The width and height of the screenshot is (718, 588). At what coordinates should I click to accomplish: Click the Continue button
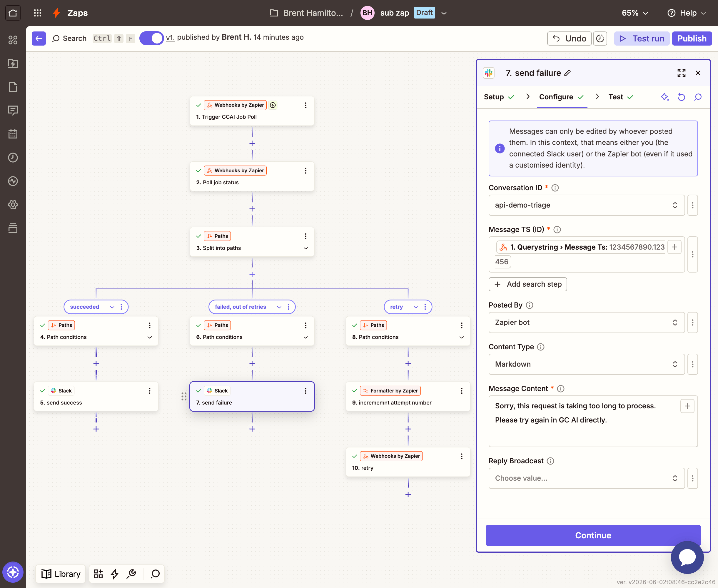tap(593, 535)
